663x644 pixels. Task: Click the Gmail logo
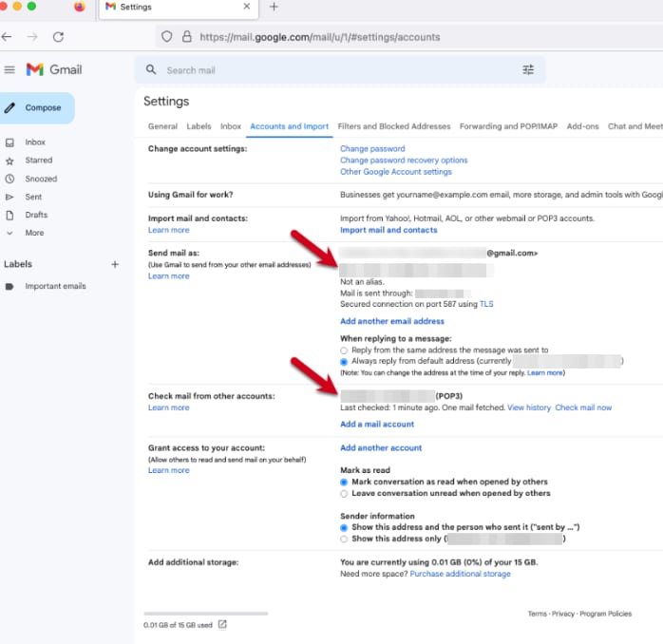coord(54,69)
